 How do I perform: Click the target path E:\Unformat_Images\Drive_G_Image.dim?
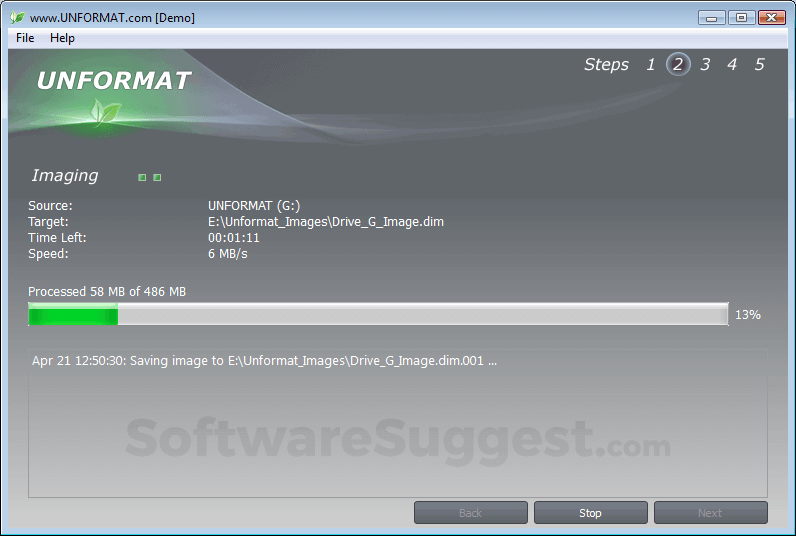(x=326, y=222)
